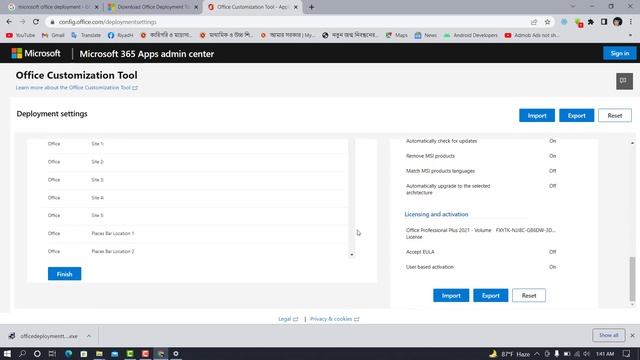Image resolution: width=640 pixels, height=360 pixels.
Task: Switch to microsoft office deployment tab
Action: tap(53, 7)
